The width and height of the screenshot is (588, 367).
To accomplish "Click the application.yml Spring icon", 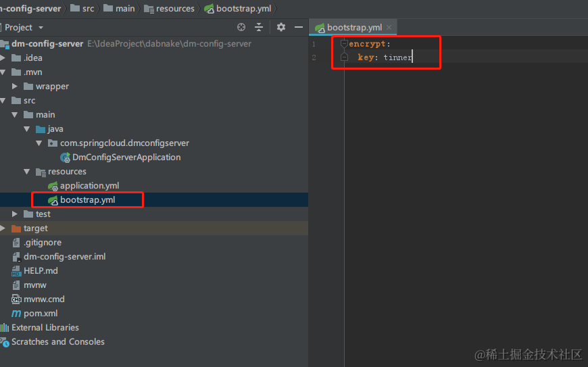I will [53, 186].
